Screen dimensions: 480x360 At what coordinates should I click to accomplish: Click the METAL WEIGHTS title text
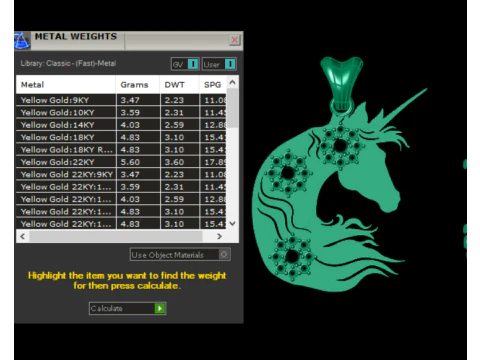76,36
